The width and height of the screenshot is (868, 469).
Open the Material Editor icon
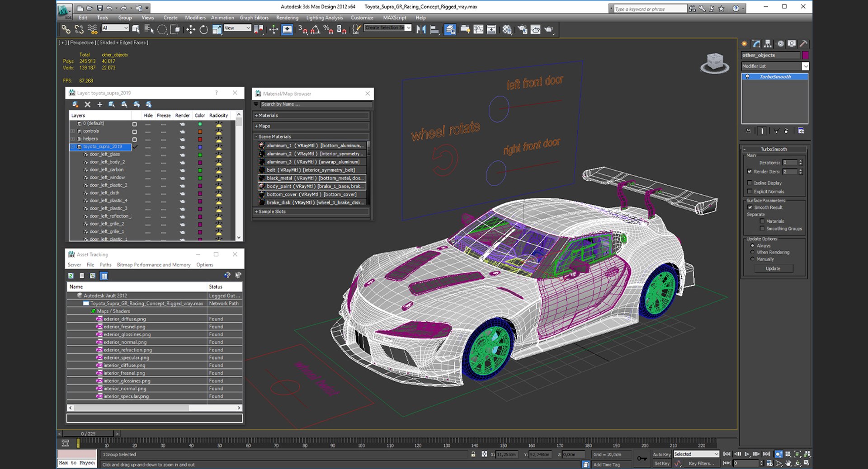point(507,29)
